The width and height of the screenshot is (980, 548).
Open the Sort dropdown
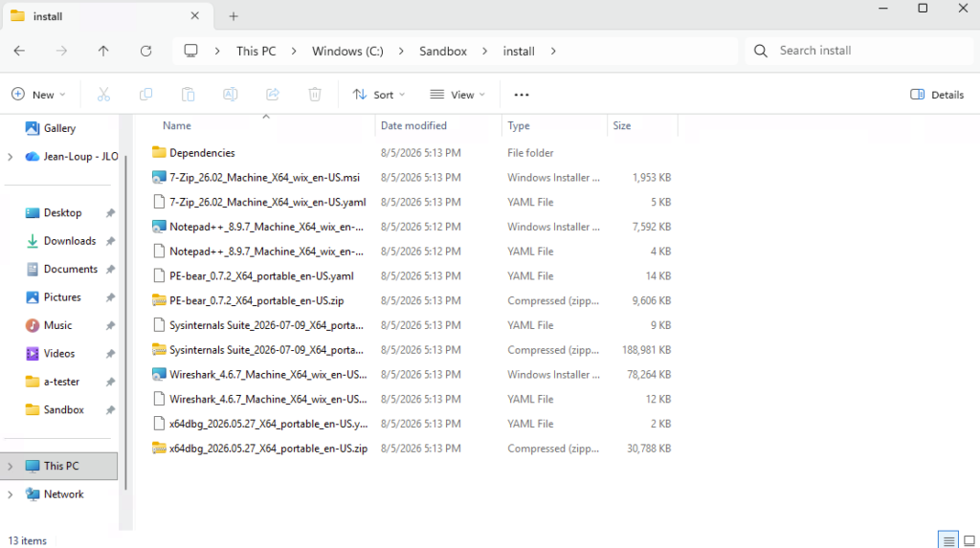tap(379, 95)
